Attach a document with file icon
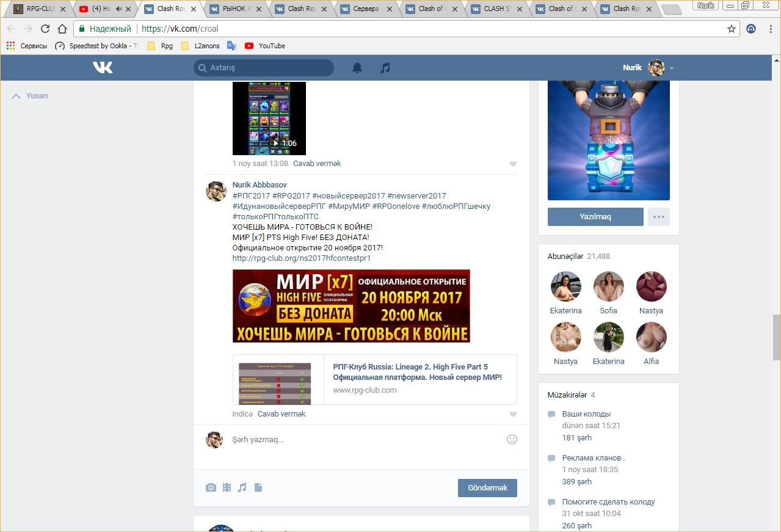The width and height of the screenshot is (781, 532). click(258, 487)
